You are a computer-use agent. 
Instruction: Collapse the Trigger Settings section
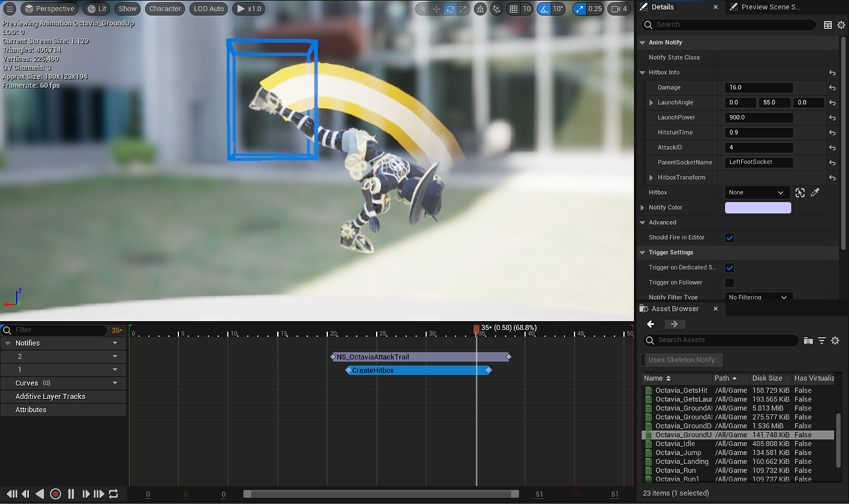click(x=642, y=253)
